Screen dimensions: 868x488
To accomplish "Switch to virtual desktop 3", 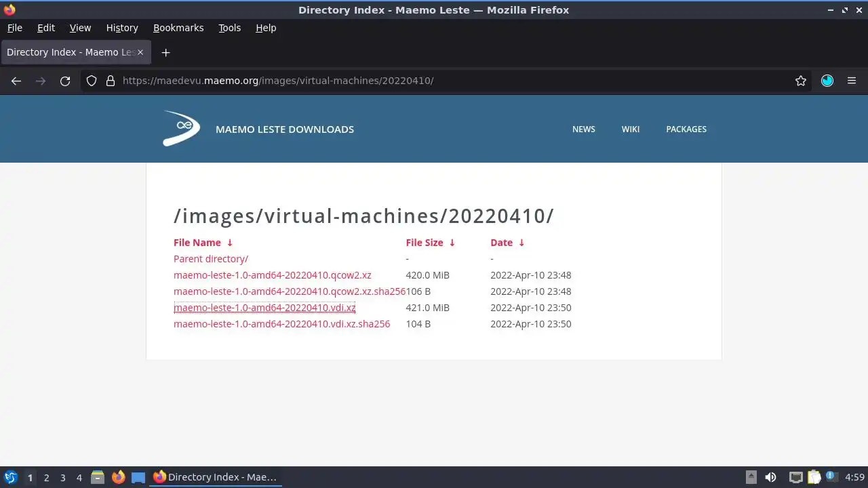I will pos(62,477).
